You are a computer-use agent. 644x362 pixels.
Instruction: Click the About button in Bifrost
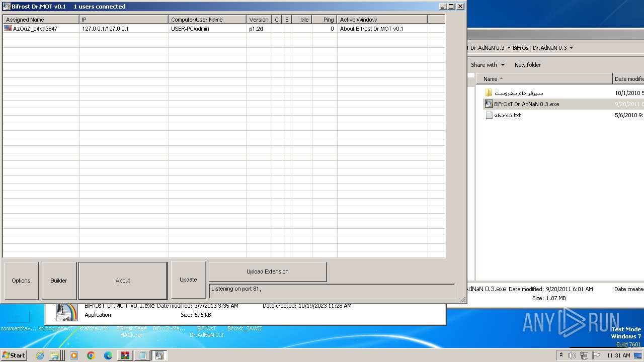[x=123, y=281]
